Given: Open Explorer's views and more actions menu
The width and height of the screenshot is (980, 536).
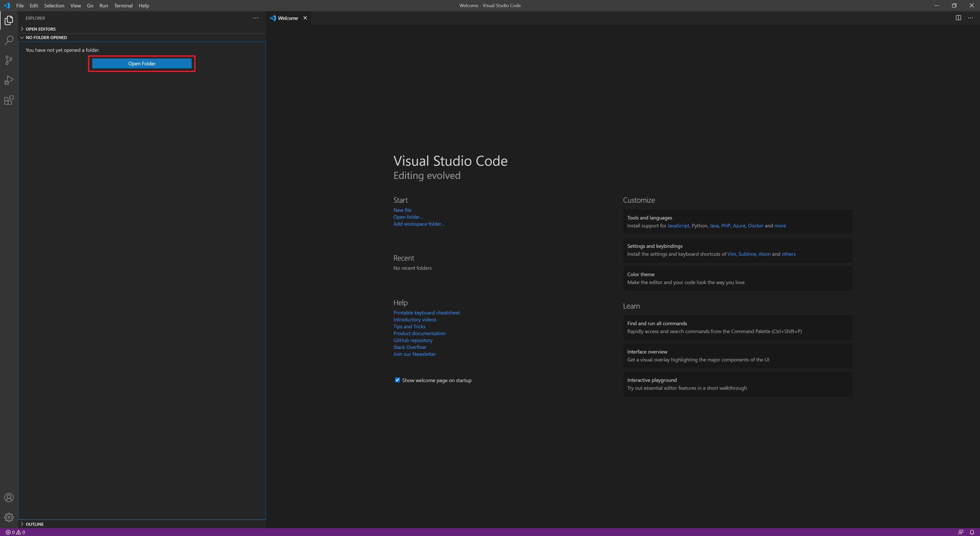Looking at the screenshot, I should tap(256, 18).
